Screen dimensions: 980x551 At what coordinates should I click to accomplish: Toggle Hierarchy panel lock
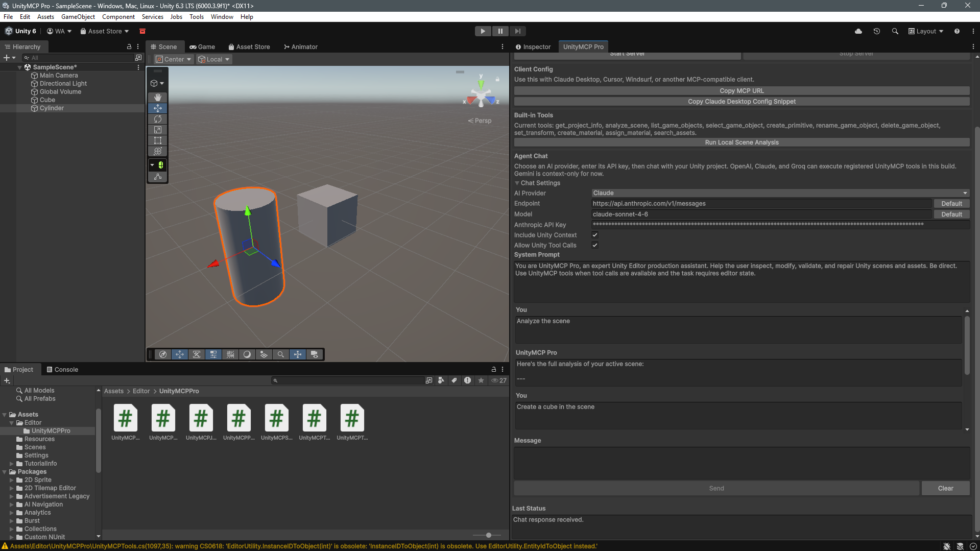pos(129,46)
